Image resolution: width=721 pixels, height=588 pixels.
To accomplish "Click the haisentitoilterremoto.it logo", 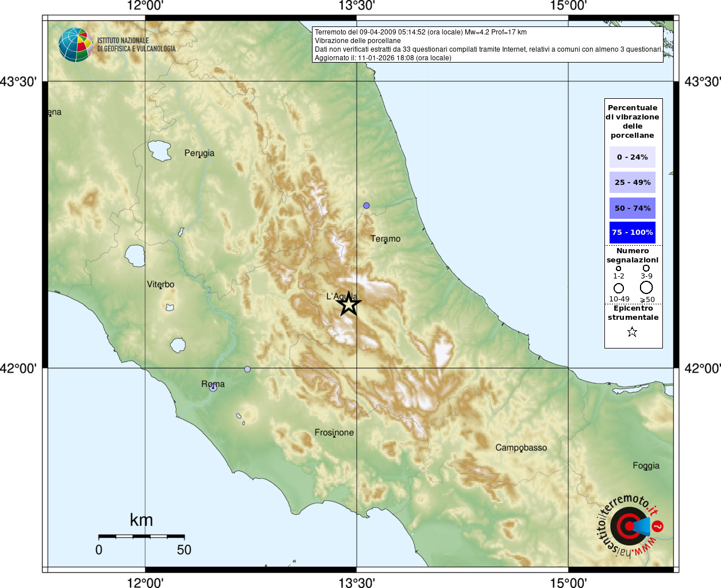I will coord(630,526).
